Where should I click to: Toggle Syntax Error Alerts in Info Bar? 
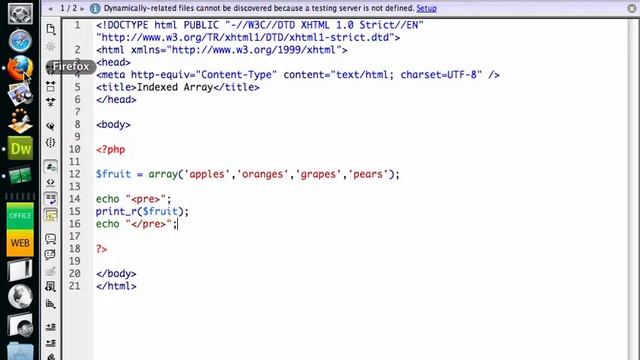[x=51, y=215]
